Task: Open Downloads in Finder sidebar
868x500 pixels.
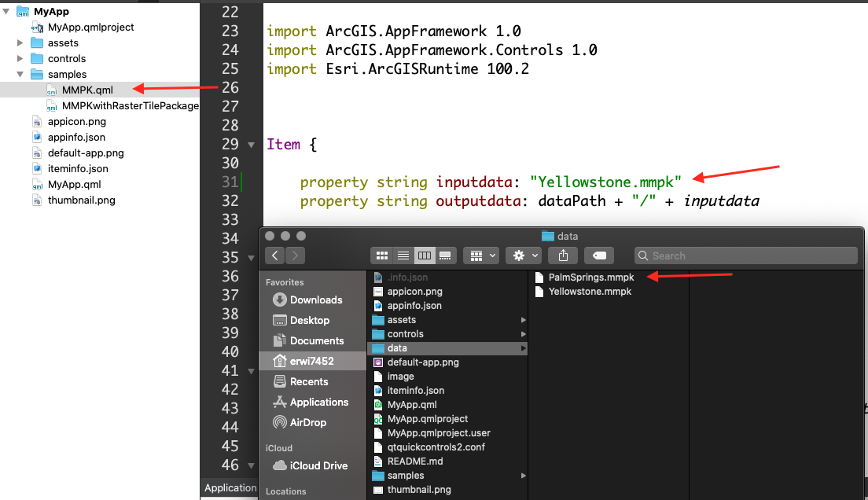Action: pyautogui.click(x=307, y=300)
